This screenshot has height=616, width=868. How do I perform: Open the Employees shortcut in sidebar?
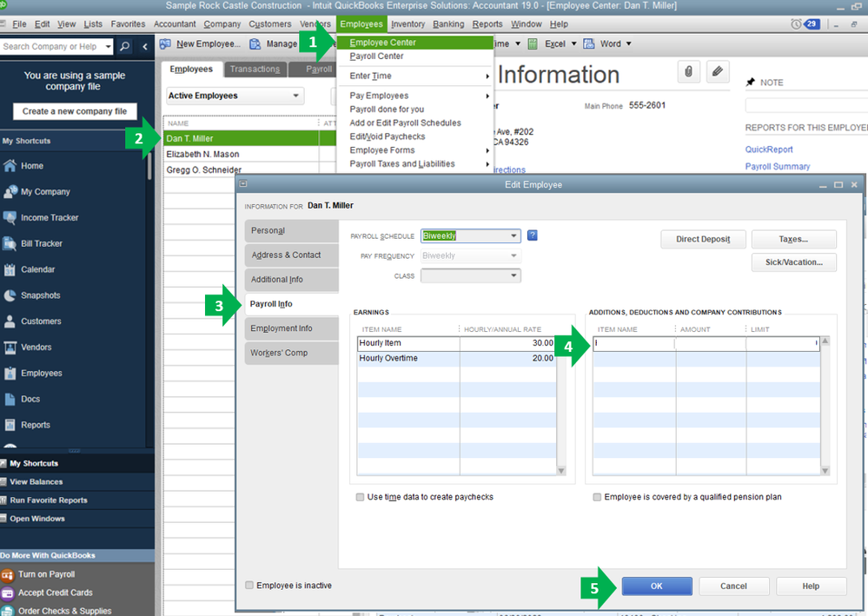33,373
